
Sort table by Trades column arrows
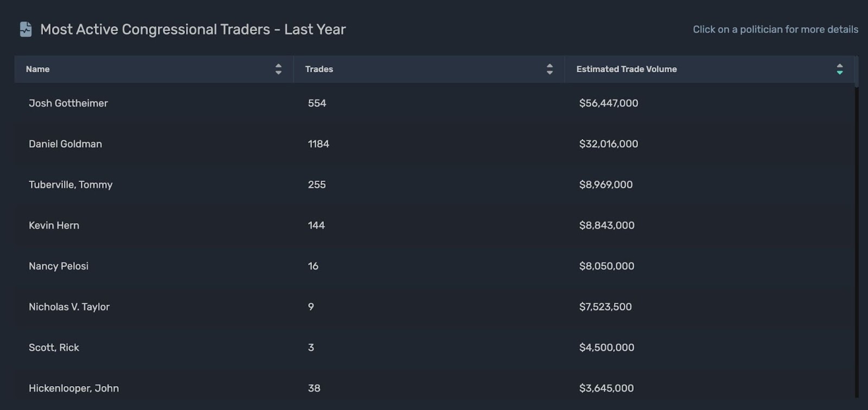[550, 69]
